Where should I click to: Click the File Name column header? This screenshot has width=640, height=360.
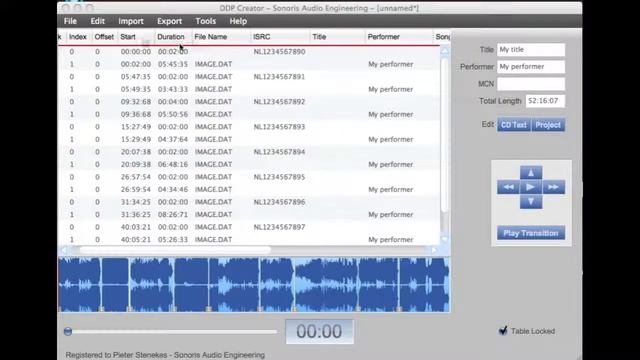pos(221,37)
